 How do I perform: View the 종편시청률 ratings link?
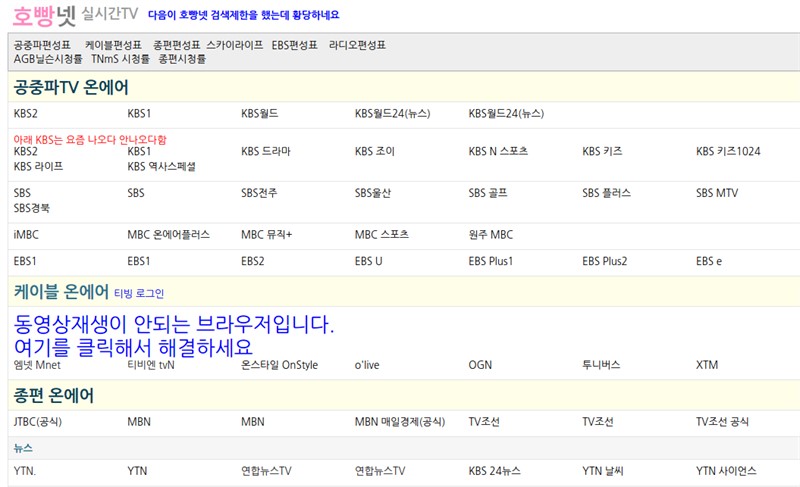click(x=182, y=59)
